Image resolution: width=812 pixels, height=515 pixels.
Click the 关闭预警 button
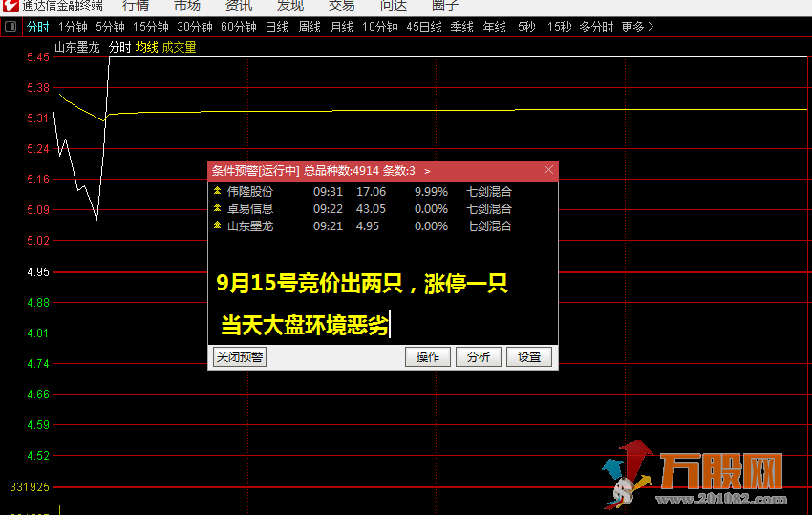click(x=240, y=356)
